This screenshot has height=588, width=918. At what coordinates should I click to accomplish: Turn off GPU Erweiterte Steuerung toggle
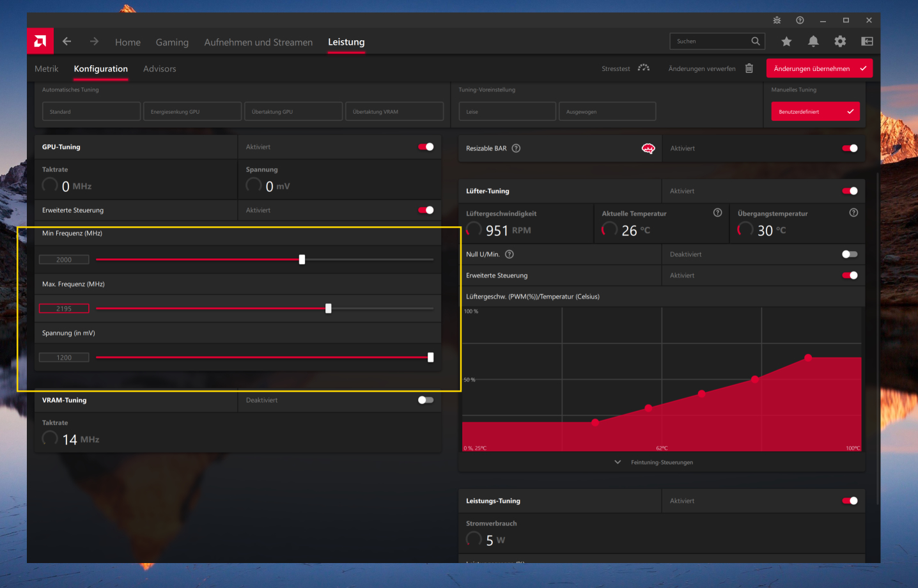[x=426, y=210]
